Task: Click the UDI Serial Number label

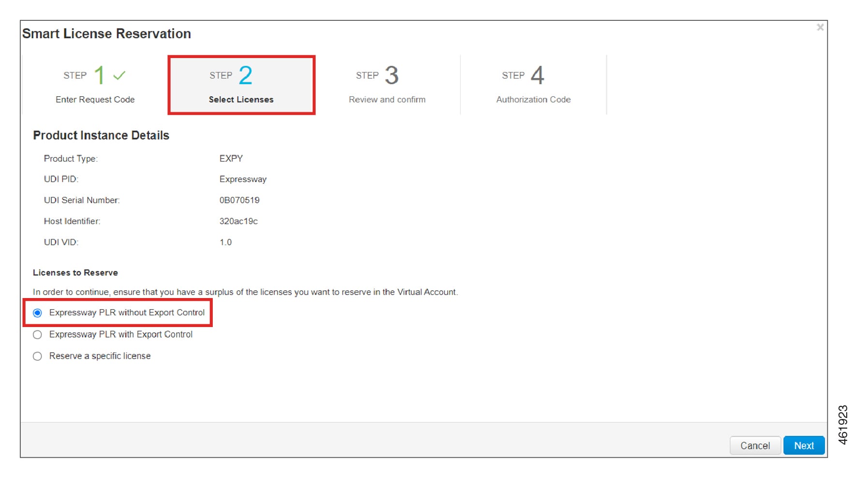Action: click(x=82, y=200)
